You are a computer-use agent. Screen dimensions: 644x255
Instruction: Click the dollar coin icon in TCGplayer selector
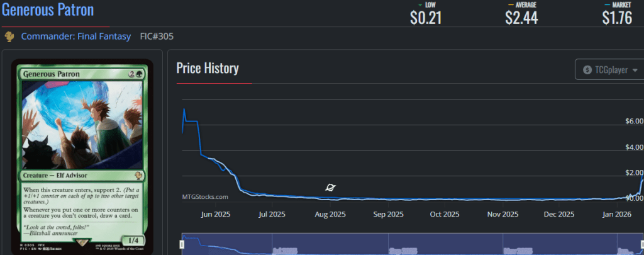(x=587, y=70)
